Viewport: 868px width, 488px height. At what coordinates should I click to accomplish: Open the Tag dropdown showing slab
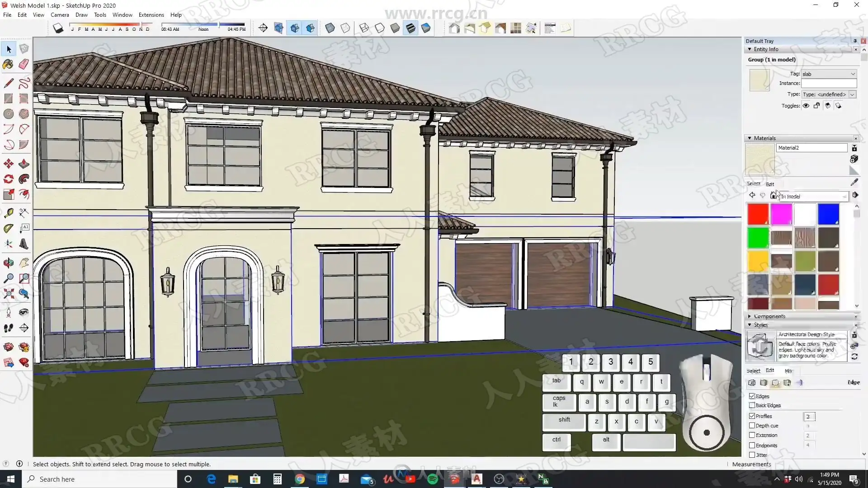pyautogui.click(x=829, y=74)
